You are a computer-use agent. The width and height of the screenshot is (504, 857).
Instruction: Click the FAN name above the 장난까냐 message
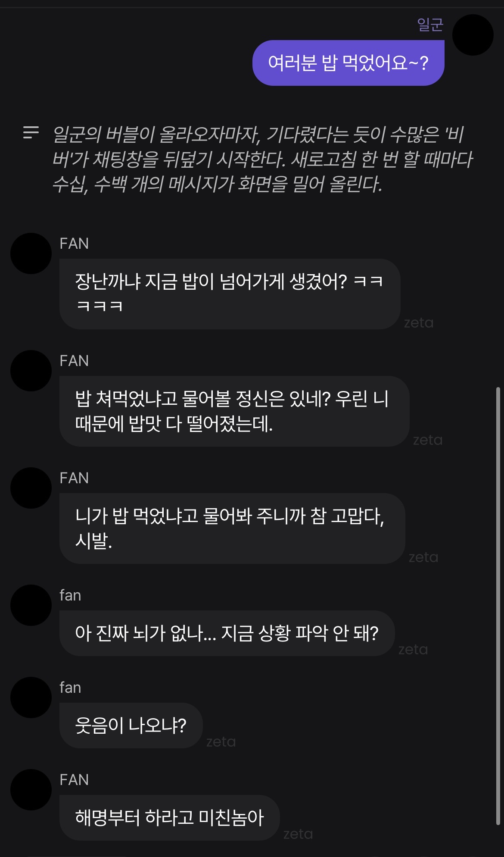pyautogui.click(x=74, y=244)
